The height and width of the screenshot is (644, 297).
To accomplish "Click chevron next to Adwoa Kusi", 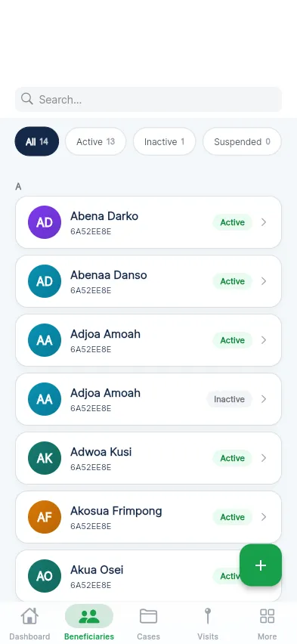I will point(264,458).
